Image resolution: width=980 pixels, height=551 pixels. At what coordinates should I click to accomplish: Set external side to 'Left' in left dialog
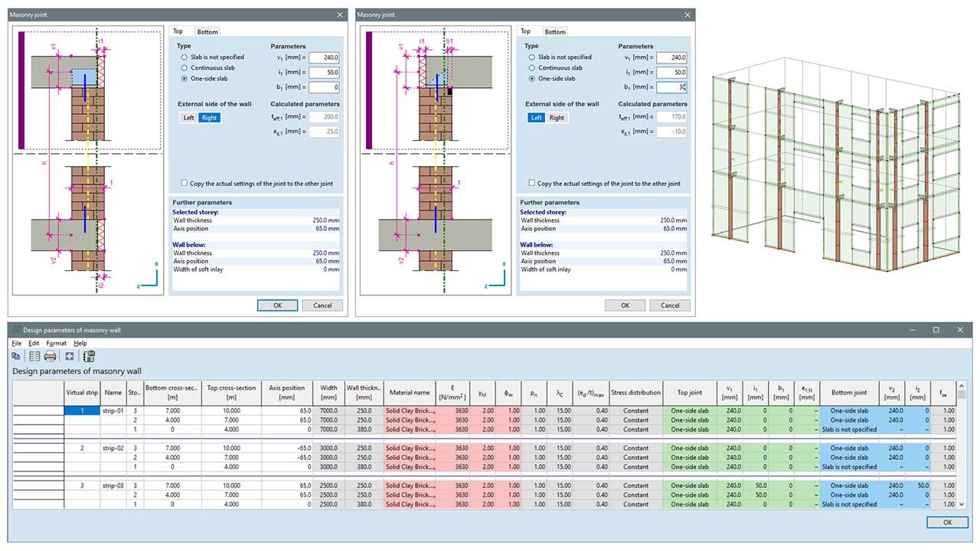point(188,118)
